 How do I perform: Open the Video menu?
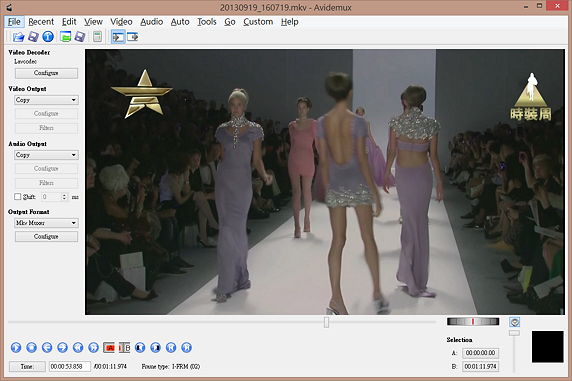[121, 22]
